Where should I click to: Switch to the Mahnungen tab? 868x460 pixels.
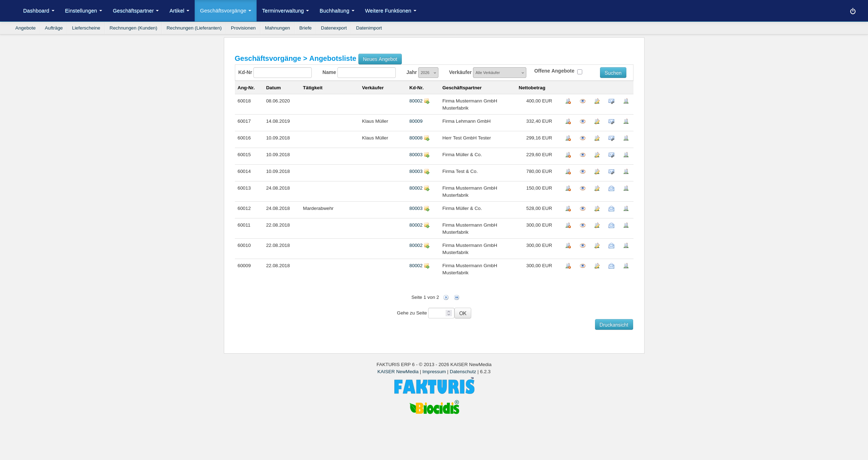[277, 28]
